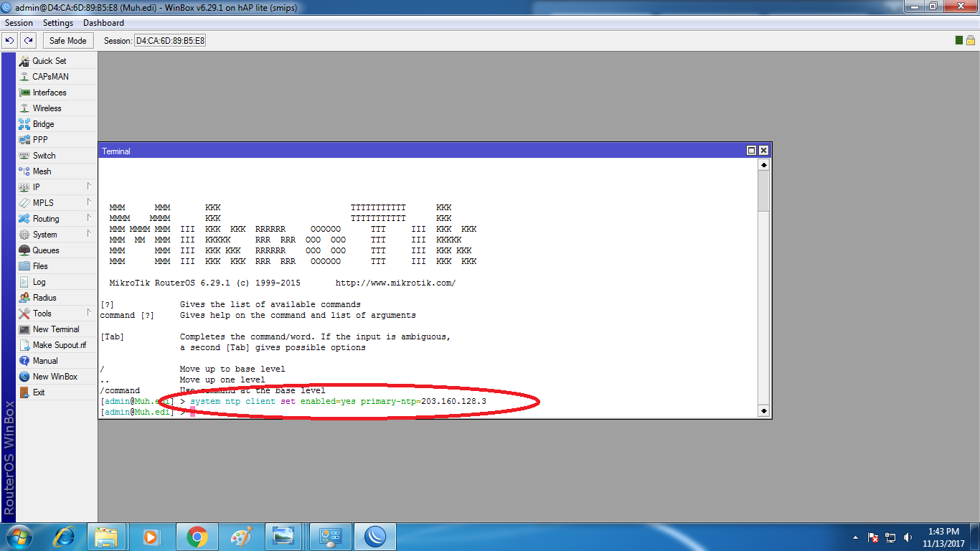Viewport: 980px width, 551px height.
Task: Click the MPLS menu icon
Action: pos(24,203)
